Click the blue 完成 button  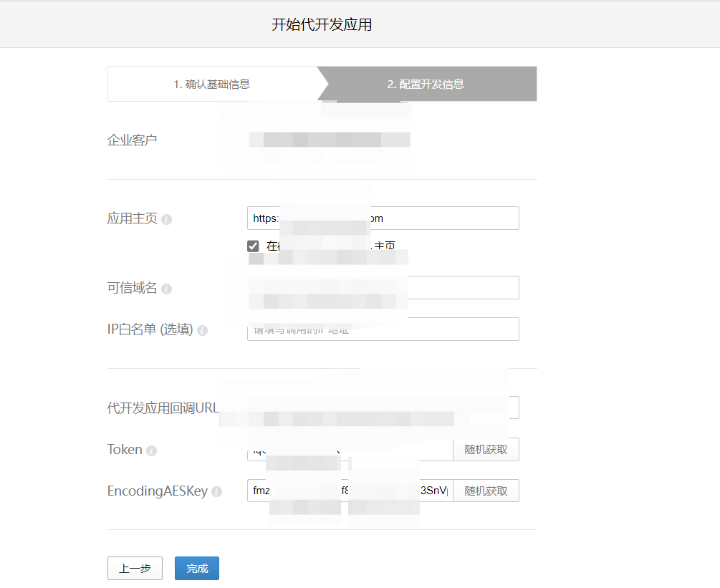point(197,568)
